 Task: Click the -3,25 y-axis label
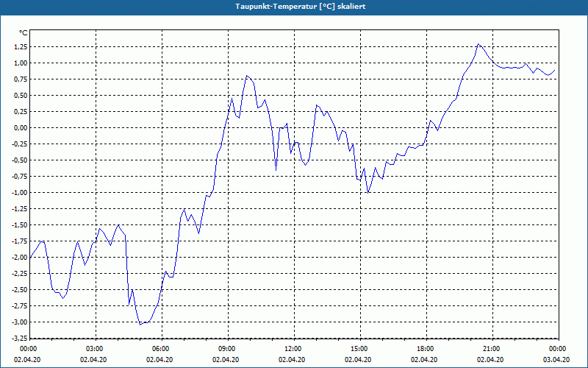coord(21,338)
